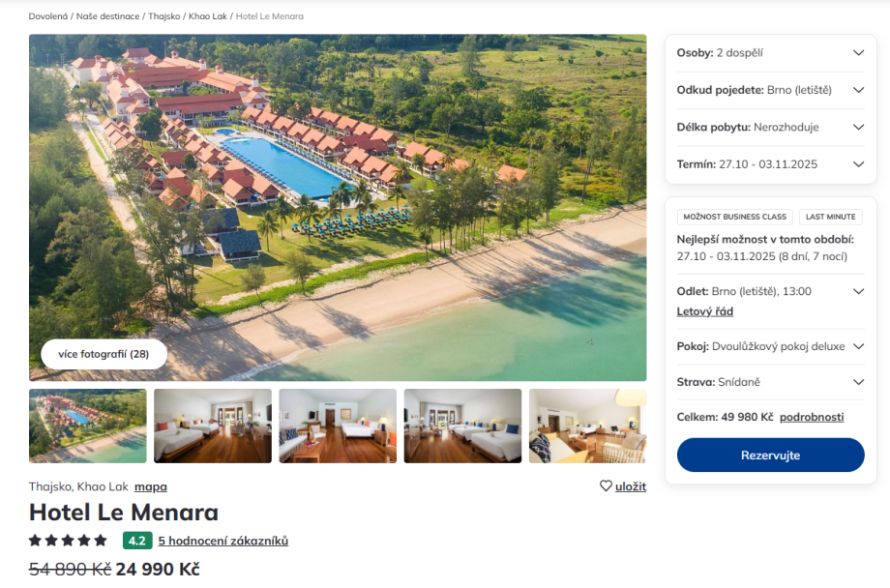
Task: Click the LAST MINUTE tag
Action: (x=830, y=217)
